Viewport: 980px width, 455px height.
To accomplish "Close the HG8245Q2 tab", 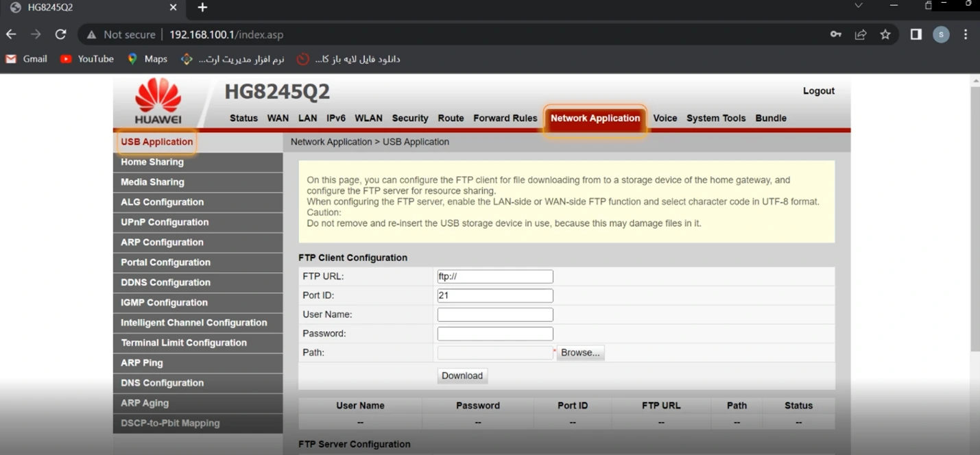I will click(x=173, y=8).
